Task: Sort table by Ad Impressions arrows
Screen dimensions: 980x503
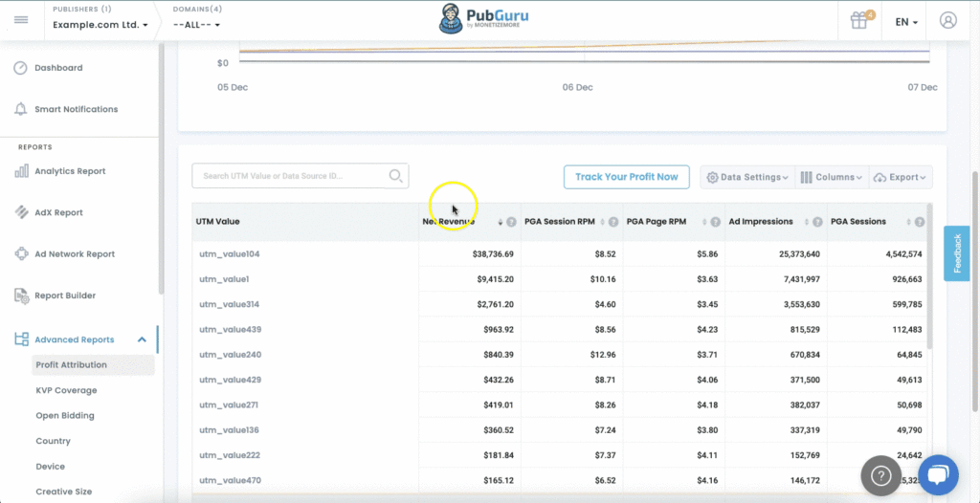Action: (804, 222)
